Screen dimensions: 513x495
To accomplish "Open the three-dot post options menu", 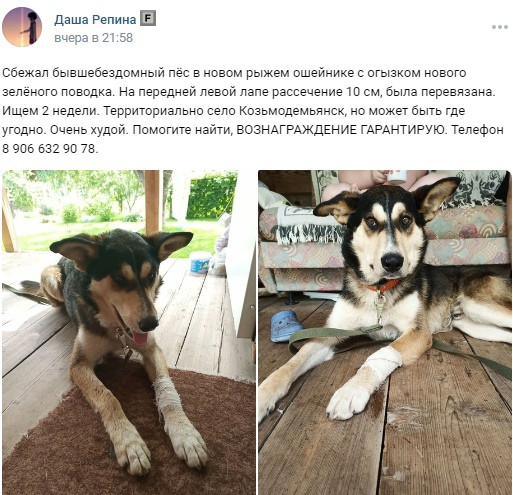I will (499, 27).
